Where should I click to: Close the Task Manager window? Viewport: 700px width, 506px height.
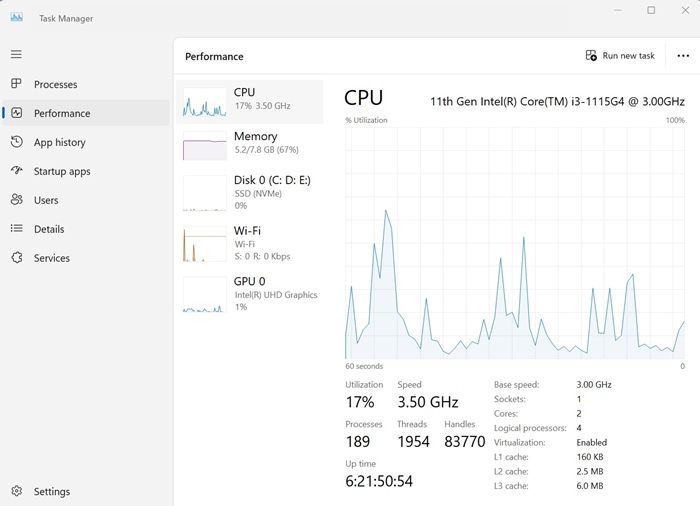tap(685, 10)
